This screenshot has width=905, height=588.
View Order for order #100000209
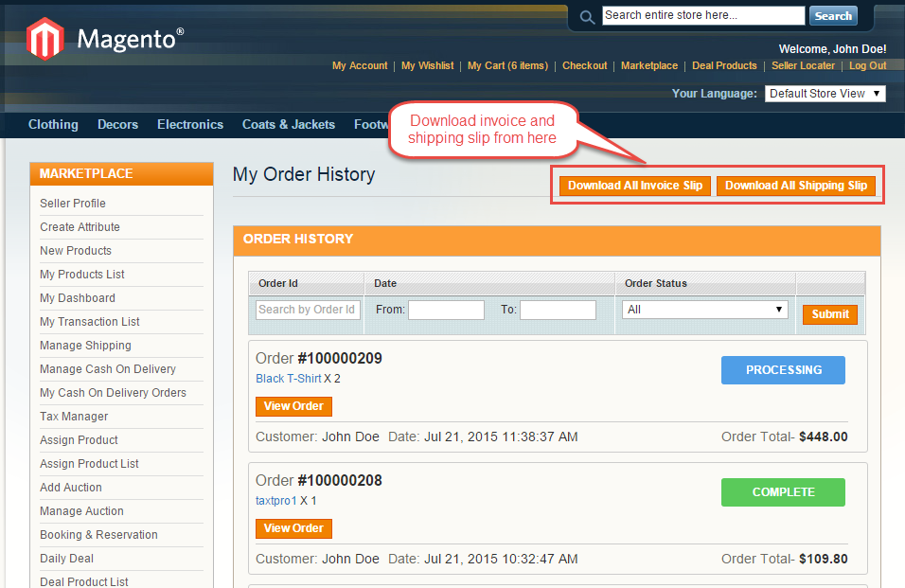pyautogui.click(x=293, y=406)
